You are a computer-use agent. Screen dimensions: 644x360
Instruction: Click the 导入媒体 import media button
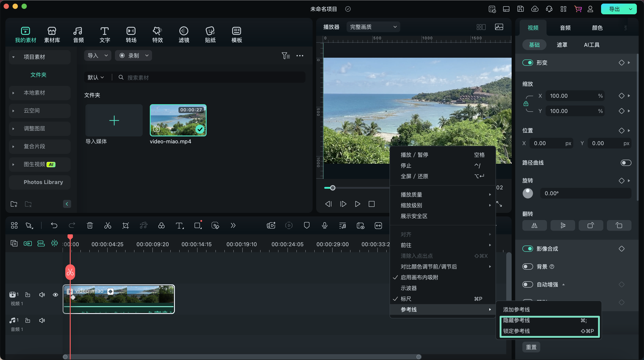114,120
